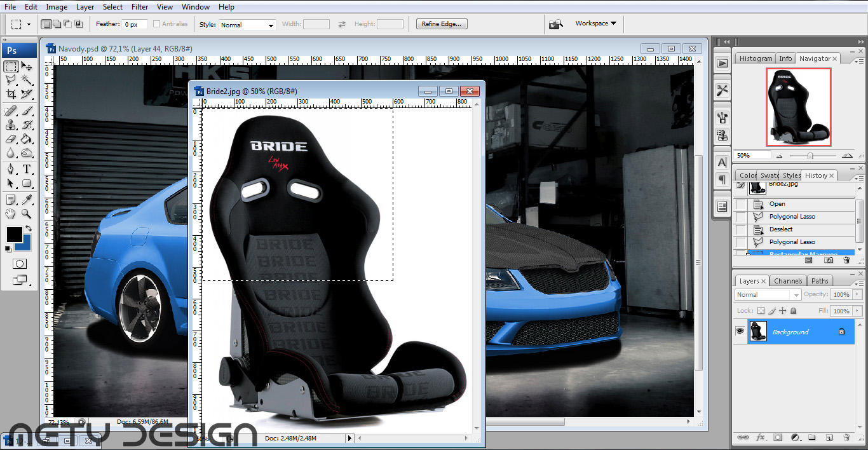The width and height of the screenshot is (868, 450).
Task: Toggle lock all
Action: coord(794,311)
